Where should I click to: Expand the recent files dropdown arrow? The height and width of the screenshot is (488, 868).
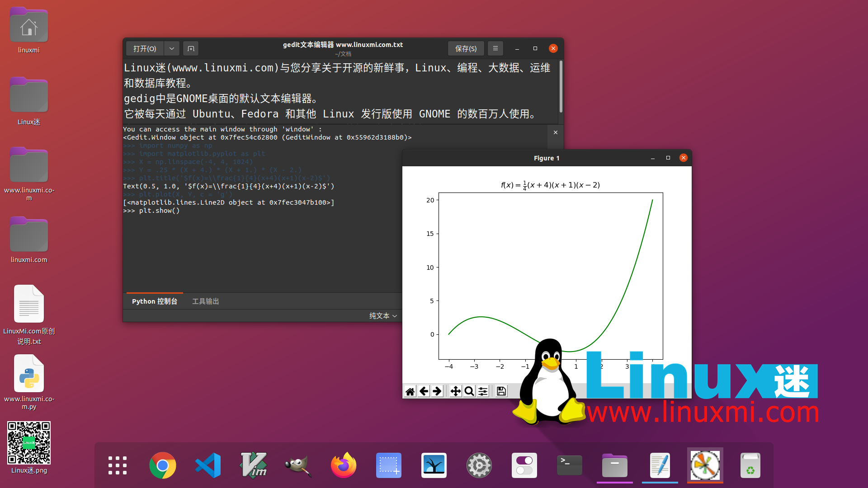coord(172,48)
